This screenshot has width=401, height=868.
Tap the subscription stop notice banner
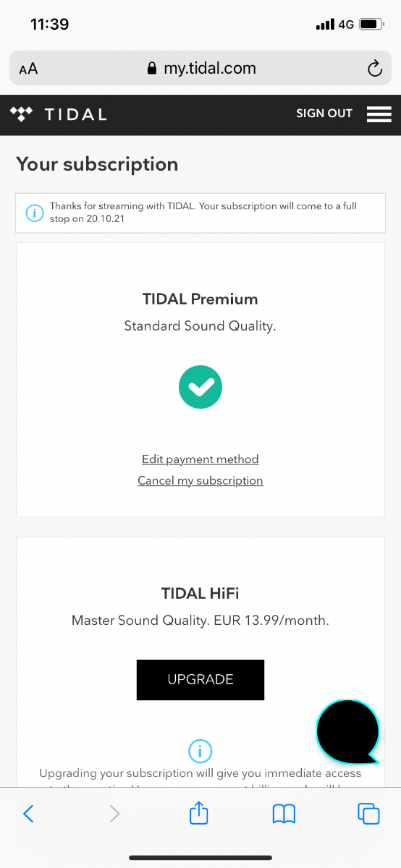200,213
